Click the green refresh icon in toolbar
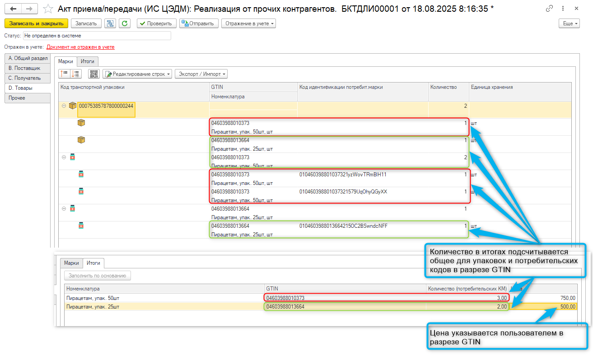This screenshot has height=364, width=593. (125, 23)
